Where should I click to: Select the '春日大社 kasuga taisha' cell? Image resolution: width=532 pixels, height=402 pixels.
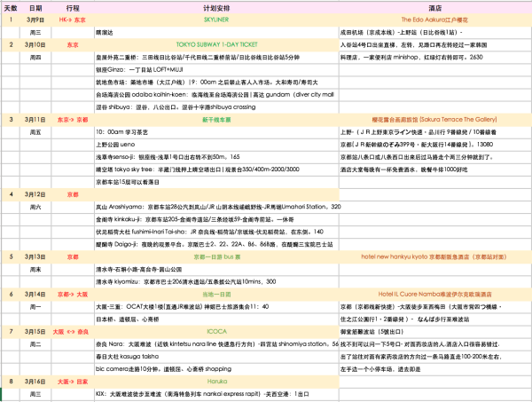click(216, 357)
